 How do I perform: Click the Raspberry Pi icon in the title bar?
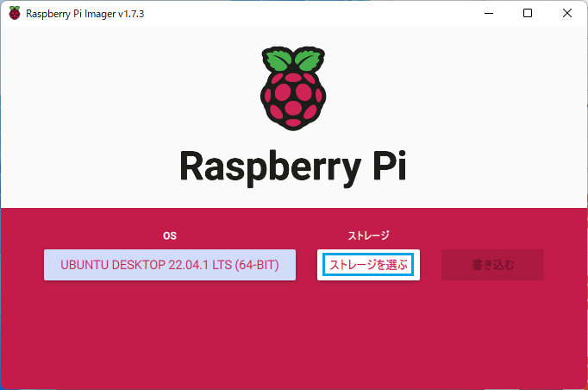[x=15, y=13]
